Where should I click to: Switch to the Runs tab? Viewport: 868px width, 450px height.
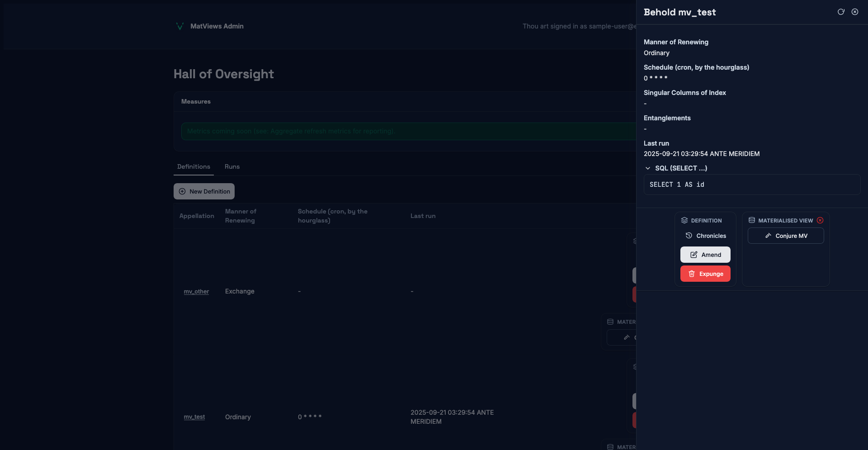tap(232, 167)
